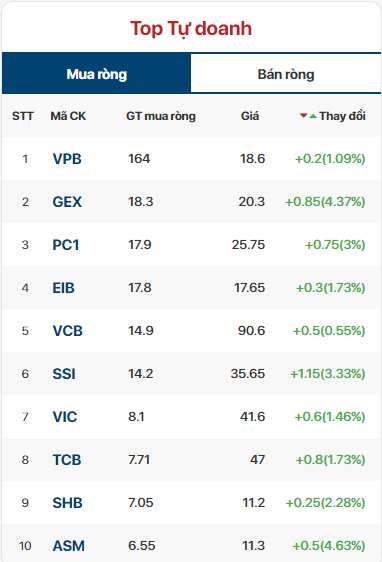Open the VIC stock code link
The width and height of the screenshot is (382, 562).
tap(65, 417)
